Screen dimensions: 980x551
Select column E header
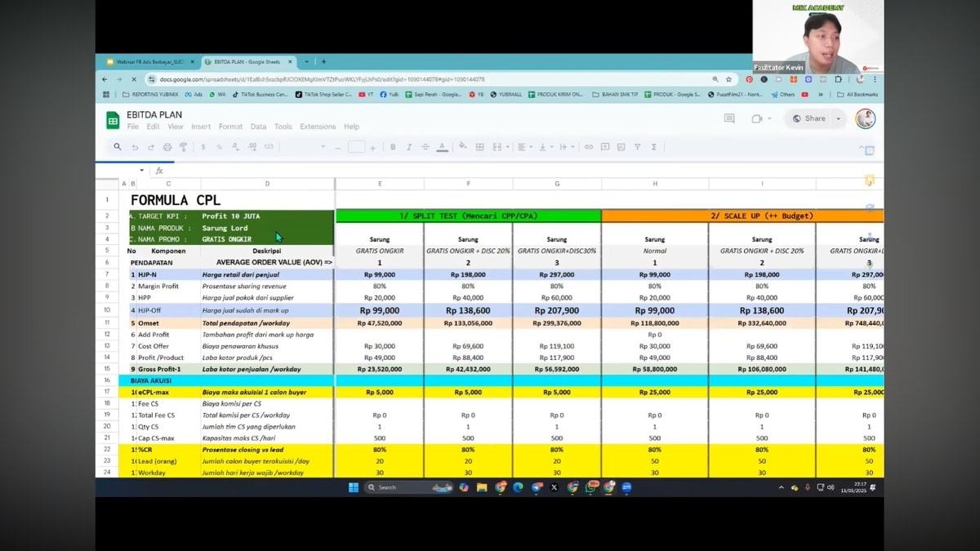(x=380, y=184)
